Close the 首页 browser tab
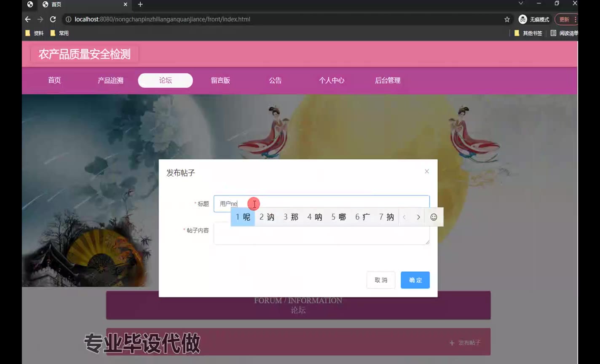The width and height of the screenshot is (600, 364). coord(125,4)
